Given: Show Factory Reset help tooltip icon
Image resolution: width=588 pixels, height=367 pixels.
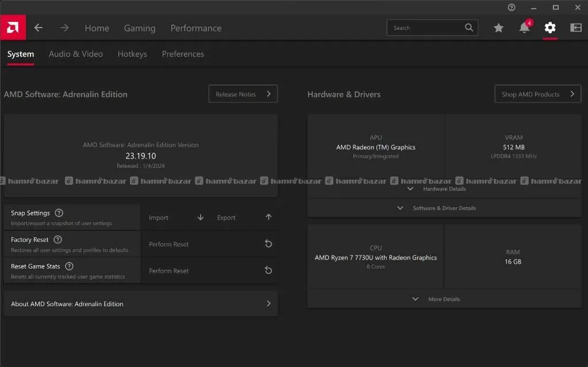Looking at the screenshot, I should (57, 239).
